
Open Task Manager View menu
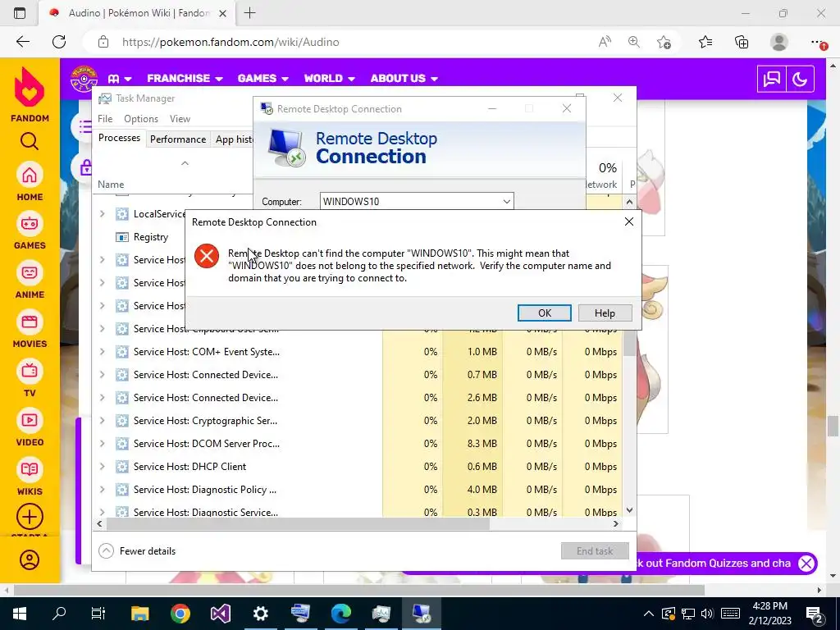(180, 119)
